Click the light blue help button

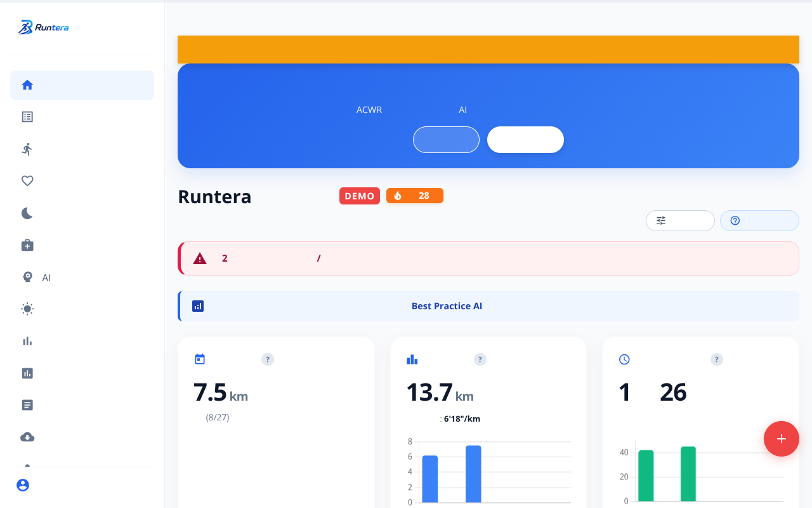pyautogui.click(x=759, y=220)
